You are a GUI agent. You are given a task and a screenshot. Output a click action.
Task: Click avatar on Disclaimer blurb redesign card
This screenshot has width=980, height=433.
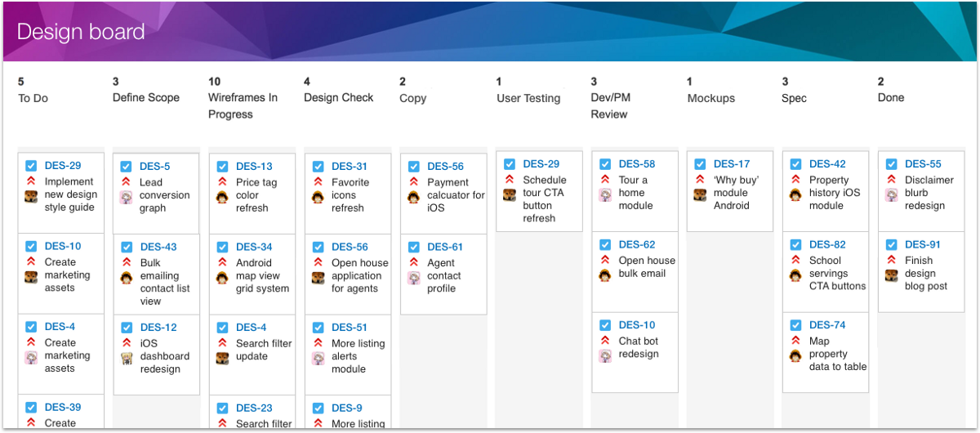pyautogui.click(x=891, y=194)
